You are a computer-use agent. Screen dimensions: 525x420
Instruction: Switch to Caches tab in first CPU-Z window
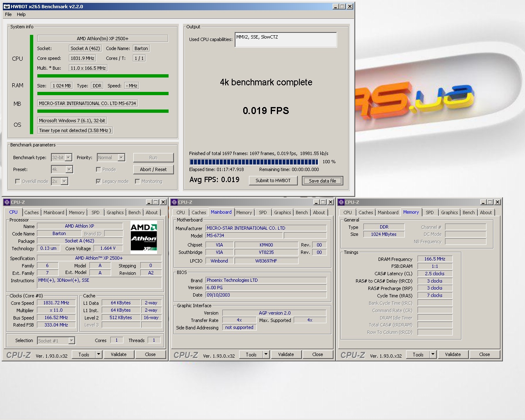tap(32, 212)
